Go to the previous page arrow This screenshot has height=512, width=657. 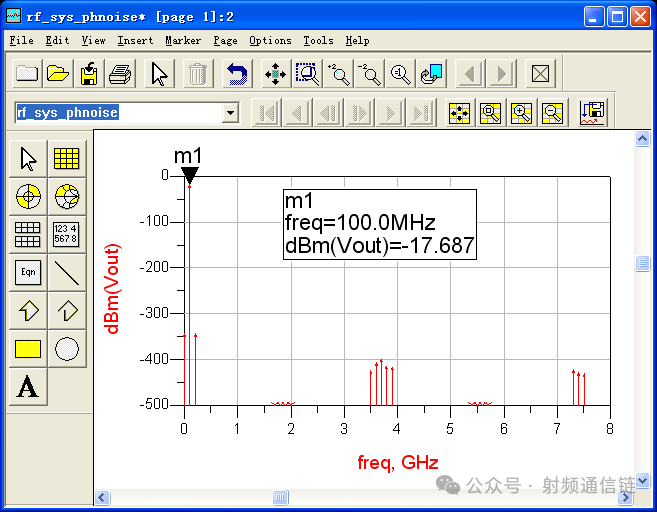coord(470,74)
